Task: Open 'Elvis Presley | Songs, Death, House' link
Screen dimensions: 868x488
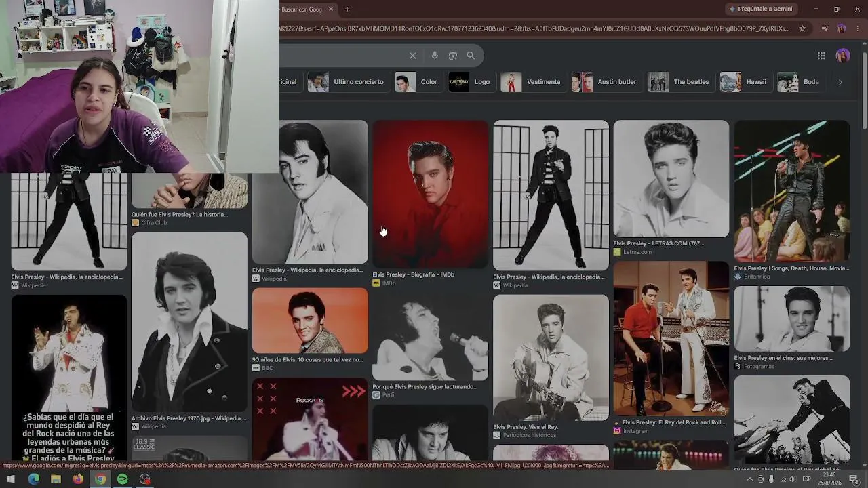Action: pyautogui.click(x=791, y=268)
